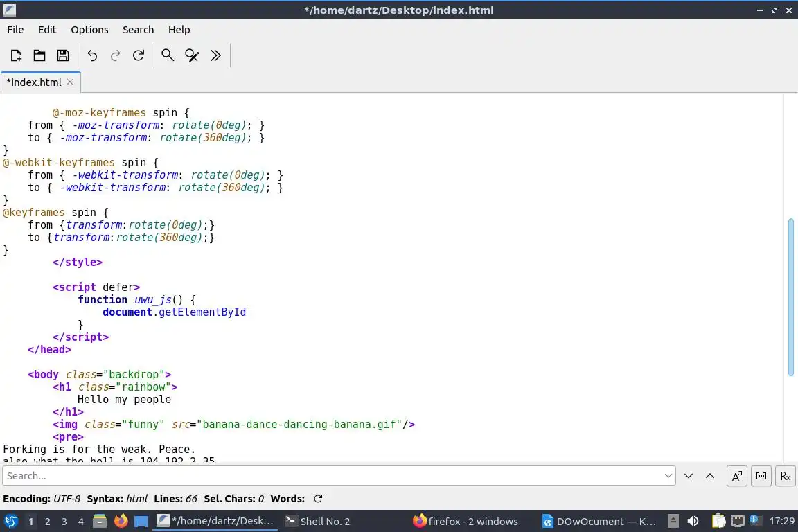Click 'Forking is for the weak. Peace.' line
The width and height of the screenshot is (798, 532).
point(99,450)
